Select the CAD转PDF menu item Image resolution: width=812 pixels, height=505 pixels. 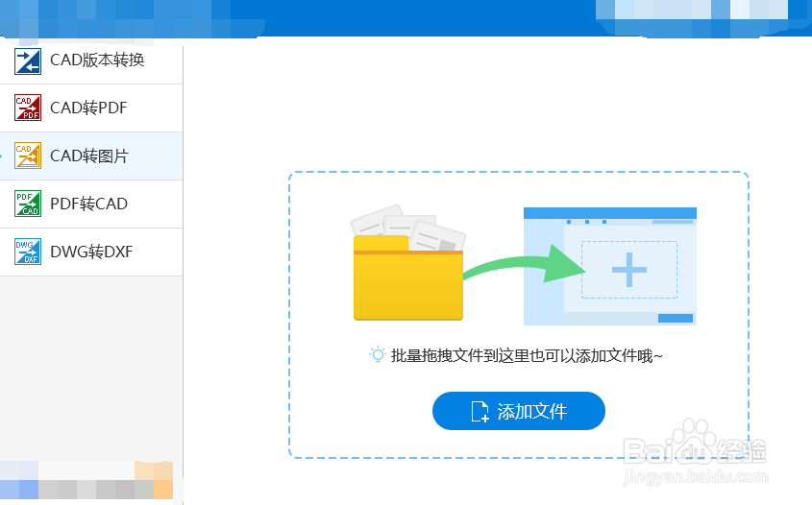pyautogui.click(x=91, y=108)
